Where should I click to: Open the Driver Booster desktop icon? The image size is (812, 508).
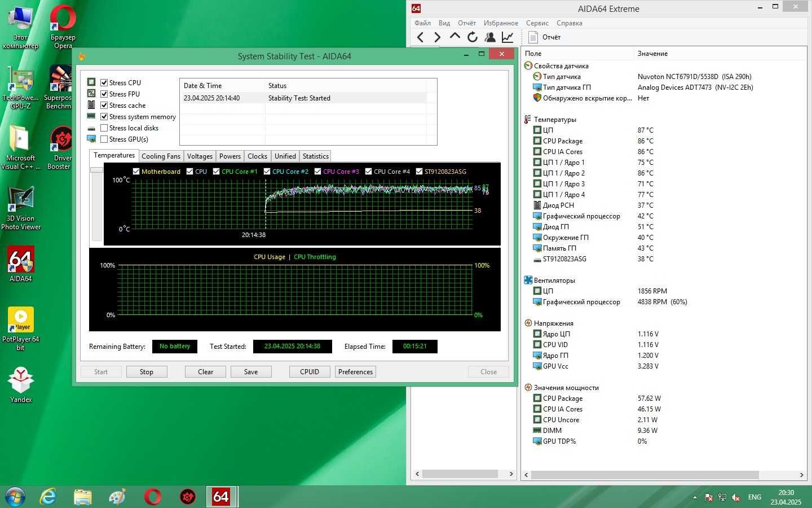click(61, 148)
